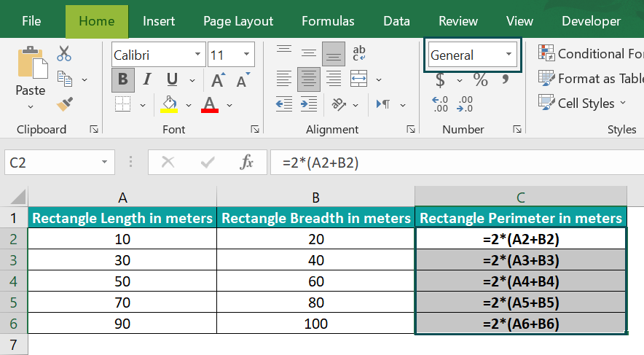Increase the indent
644x355 pixels.
tap(309, 104)
